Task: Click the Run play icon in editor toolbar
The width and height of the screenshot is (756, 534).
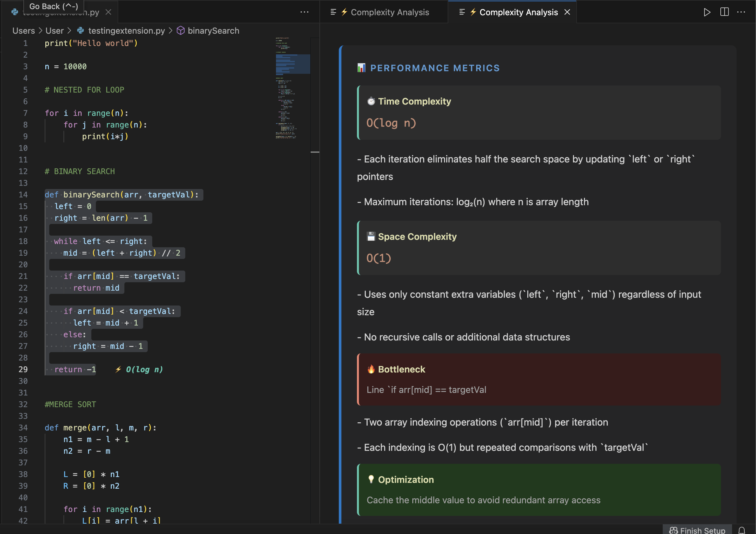Action: [707, 12]
